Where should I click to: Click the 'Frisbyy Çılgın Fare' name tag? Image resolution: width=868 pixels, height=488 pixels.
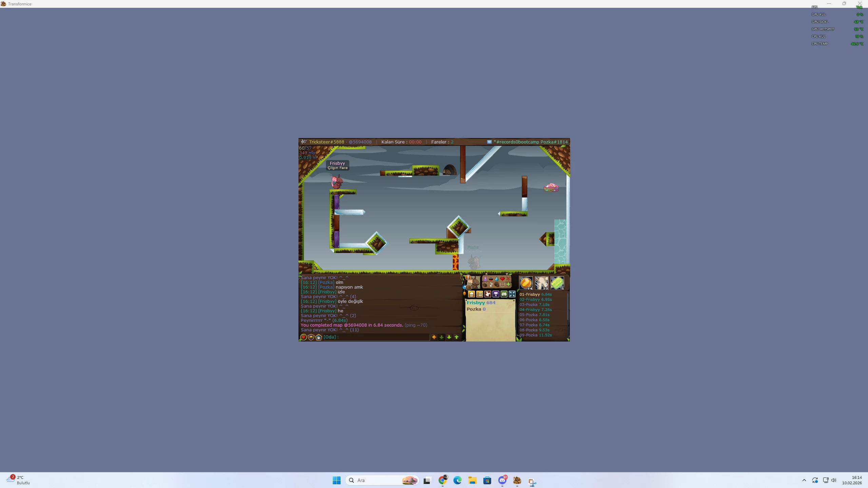click(x=337, y=165)
